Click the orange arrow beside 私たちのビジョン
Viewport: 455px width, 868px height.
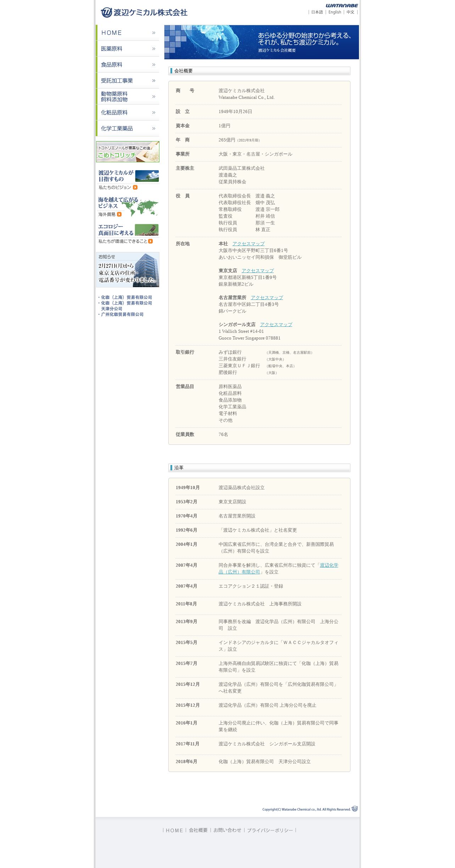(135, 187)
